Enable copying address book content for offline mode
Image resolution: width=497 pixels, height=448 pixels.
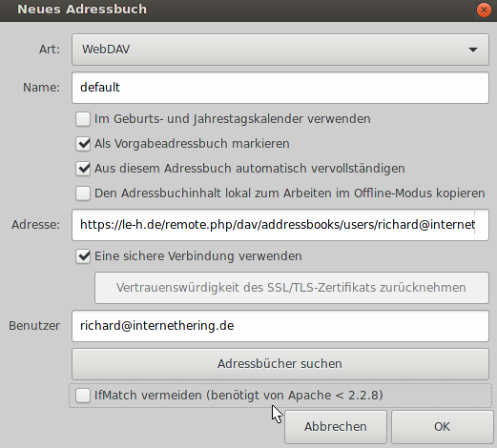pos(83,193)
